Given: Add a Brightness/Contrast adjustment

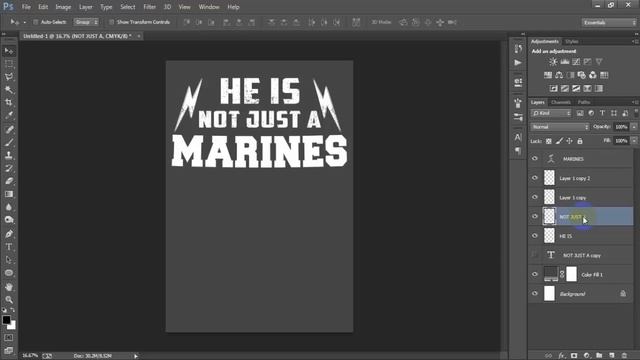Looking at the screenshot, I should (x=553, y=62).
